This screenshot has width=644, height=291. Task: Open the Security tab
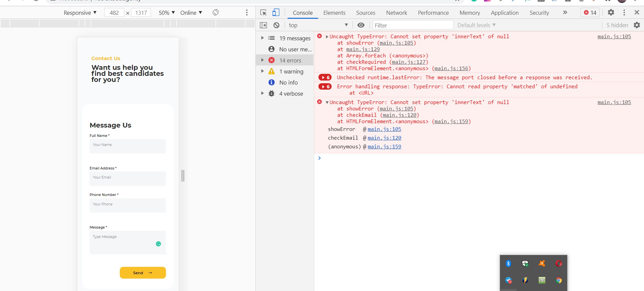tap(539, 13)
